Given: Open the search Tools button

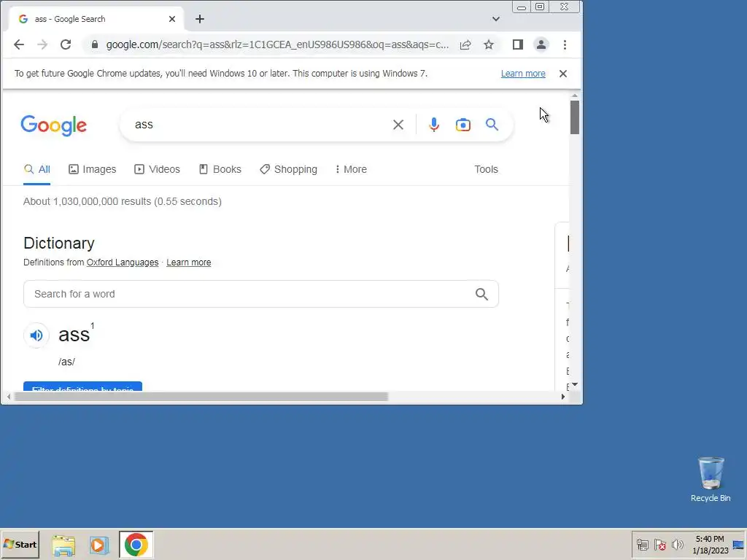Looking at the screenshot, I should [x=486, y=169].
